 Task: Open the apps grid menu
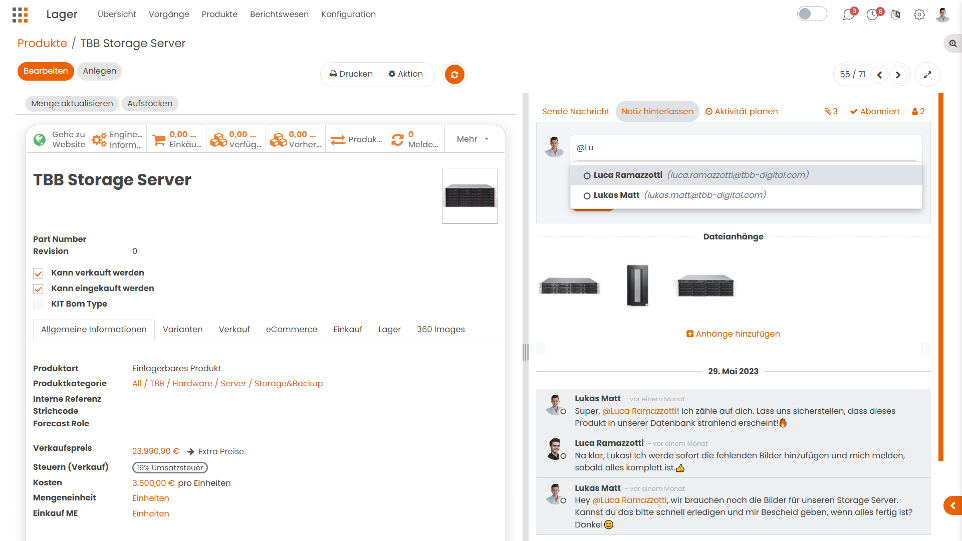click(20, 15)
